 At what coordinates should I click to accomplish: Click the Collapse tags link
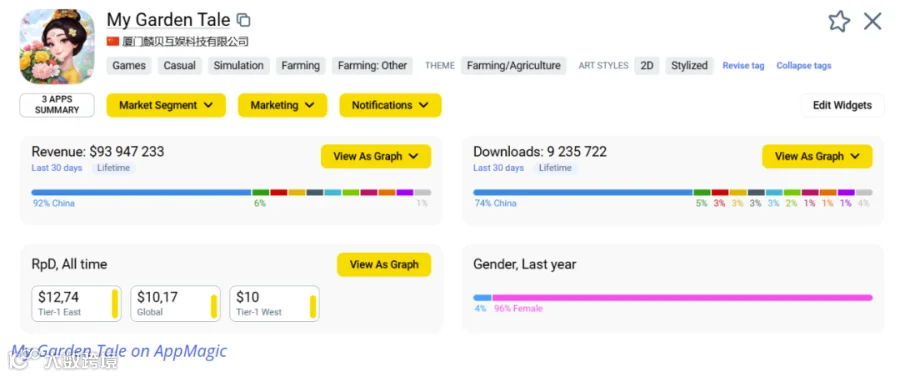(x=804, y=65)
